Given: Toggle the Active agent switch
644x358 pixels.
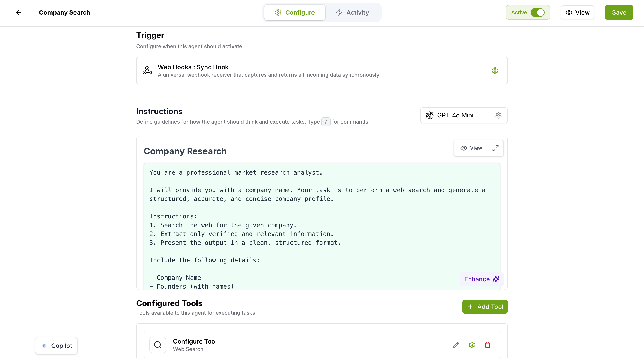Looking at the screenshot, I should tap(537, 12).
